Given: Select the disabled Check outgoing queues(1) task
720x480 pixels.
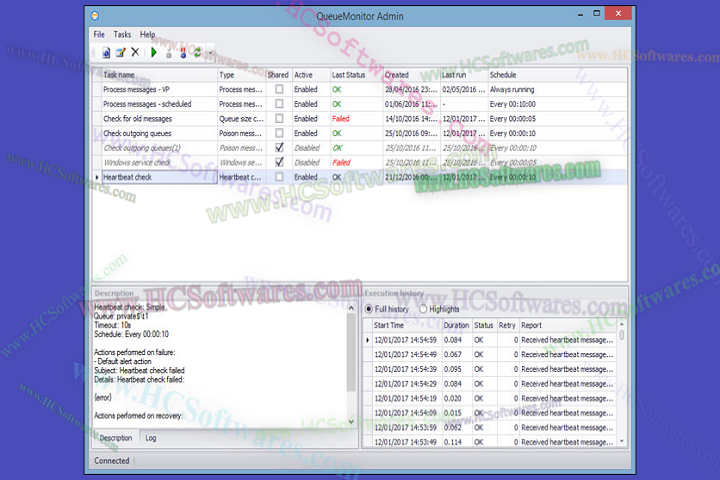Looking at the screenshot, I should tap(360, 148).
